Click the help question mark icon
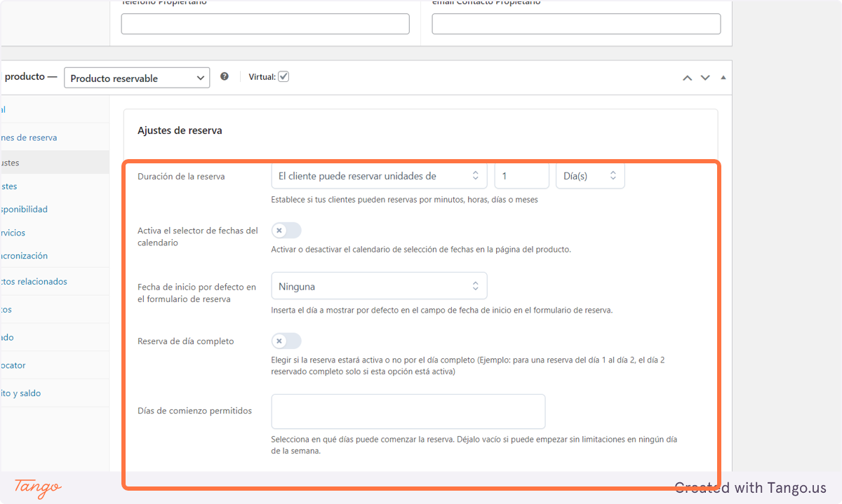The image size is (842, 504). pos(225,76)
